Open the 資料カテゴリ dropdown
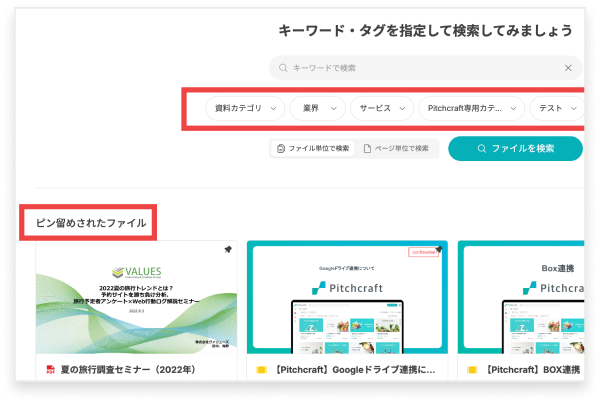The height and width of the screenshot is (403, 600). coord(245,108)
